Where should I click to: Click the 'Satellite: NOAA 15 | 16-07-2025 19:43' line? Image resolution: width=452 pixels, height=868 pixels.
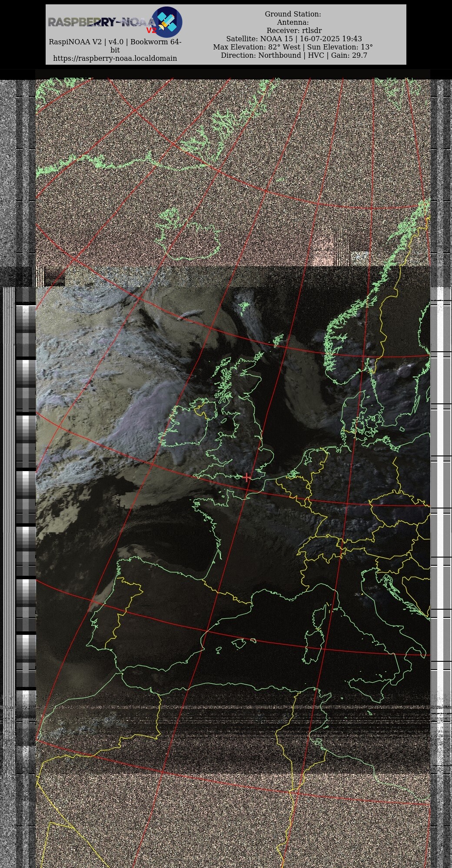[x=294, y=39]
